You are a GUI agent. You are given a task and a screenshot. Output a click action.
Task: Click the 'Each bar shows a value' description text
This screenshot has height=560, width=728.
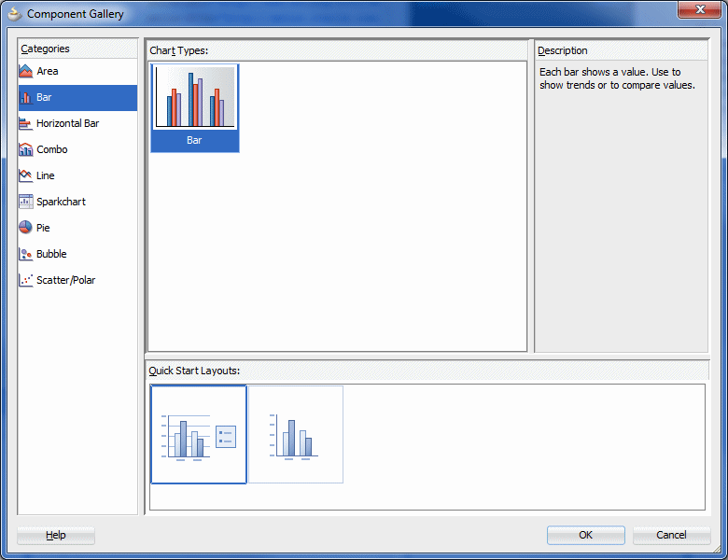point(617,78)
